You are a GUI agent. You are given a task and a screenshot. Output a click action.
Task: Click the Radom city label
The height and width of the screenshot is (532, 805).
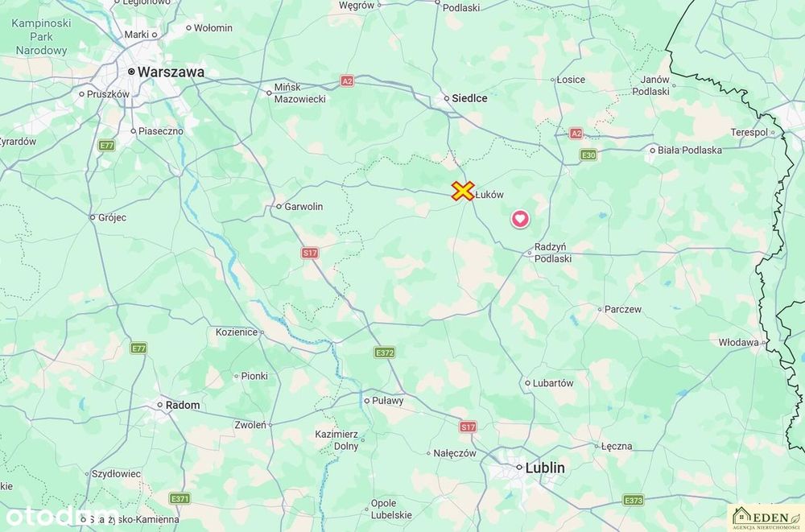pyautogui.click(x=183, y=405)
